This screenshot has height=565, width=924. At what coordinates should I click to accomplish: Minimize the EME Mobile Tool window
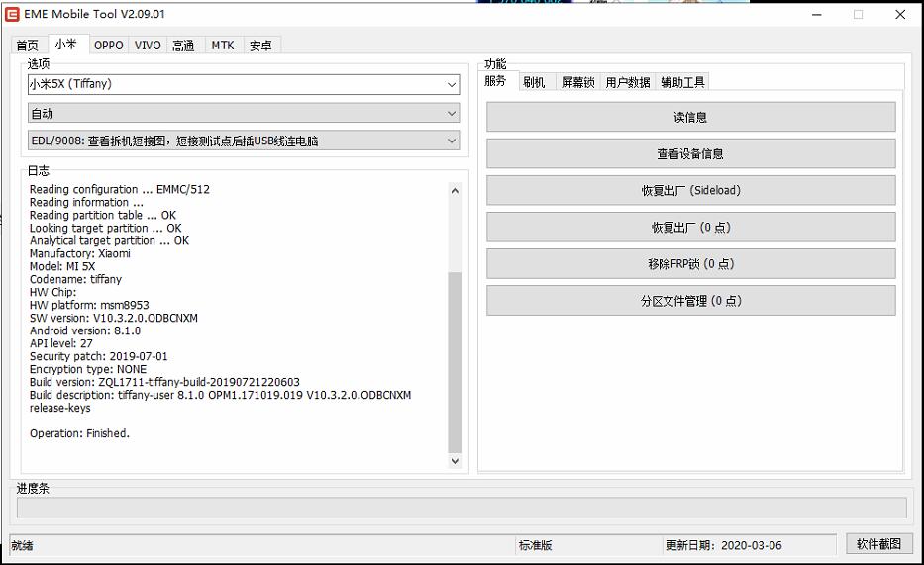(x=817, y=15)
